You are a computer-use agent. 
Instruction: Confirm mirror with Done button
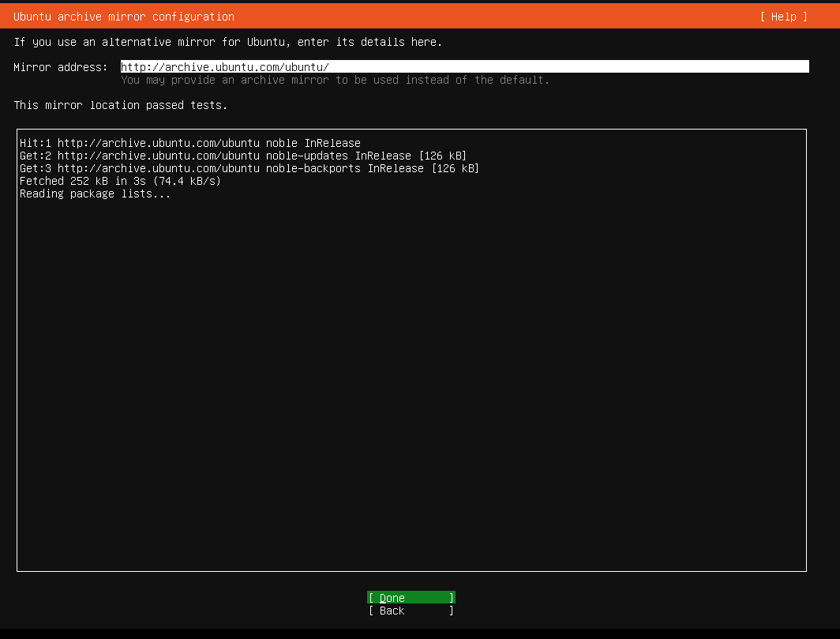[411, 598]
